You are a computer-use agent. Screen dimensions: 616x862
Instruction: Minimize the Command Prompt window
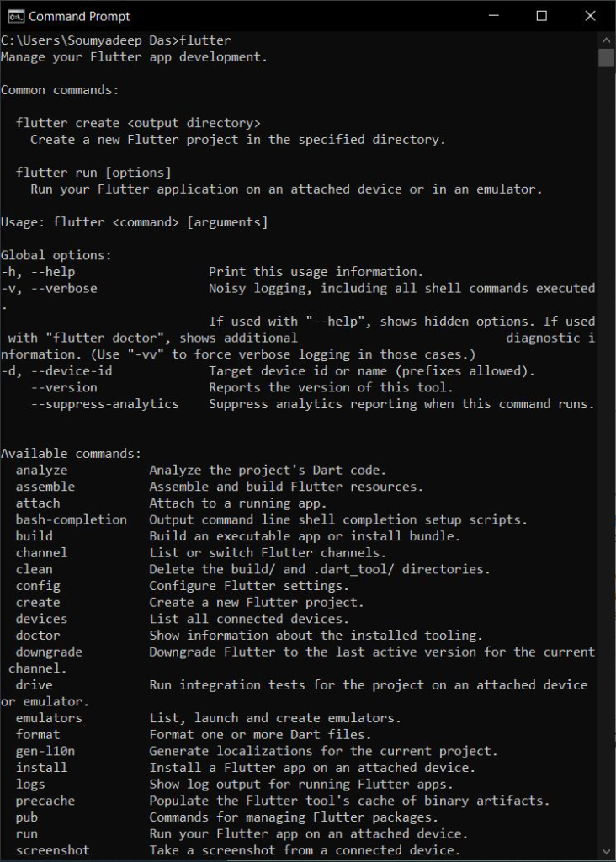[x=492, y=16]
